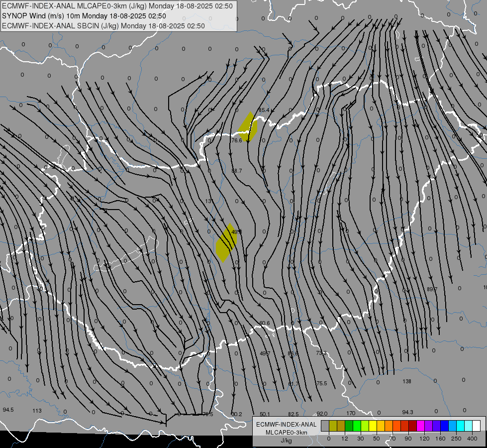
Task: Click the 113 value on the map
Action: 37,411
